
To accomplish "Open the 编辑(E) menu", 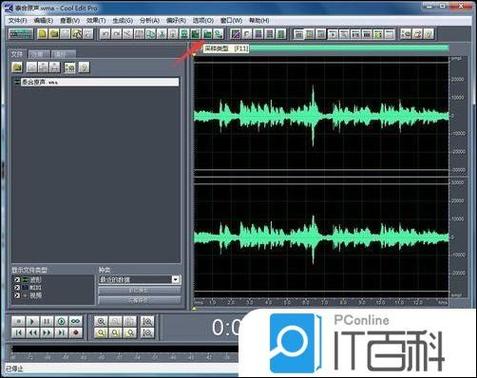I will pyautogui.click(x=43, y=20).
